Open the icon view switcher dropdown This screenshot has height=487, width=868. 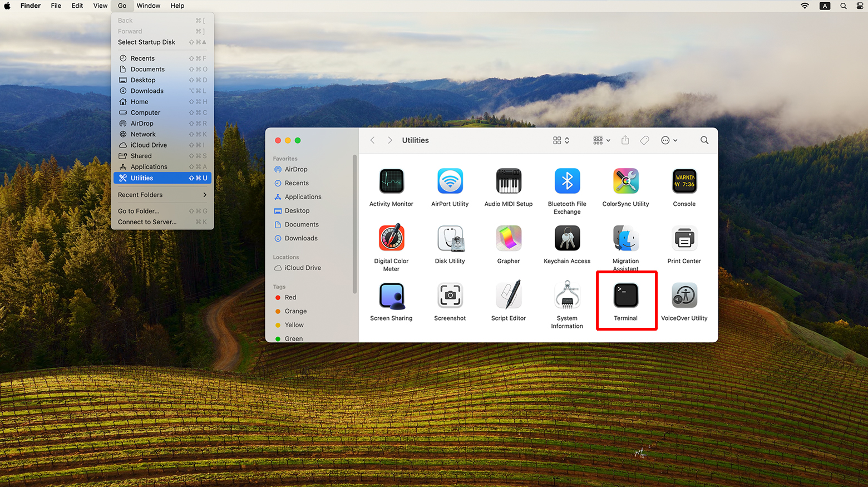(561, 140)
